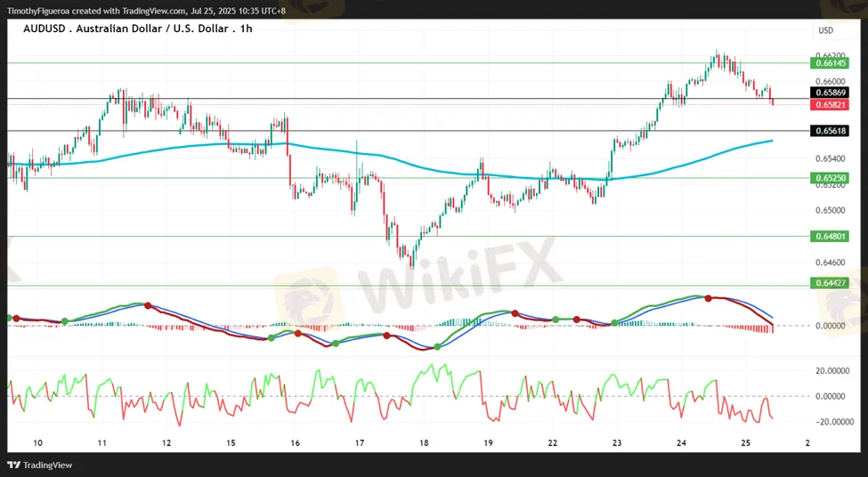The image size is (868, 477).
Task: Click the MACD red crossover dot near 24
Action: coord(708,298)
